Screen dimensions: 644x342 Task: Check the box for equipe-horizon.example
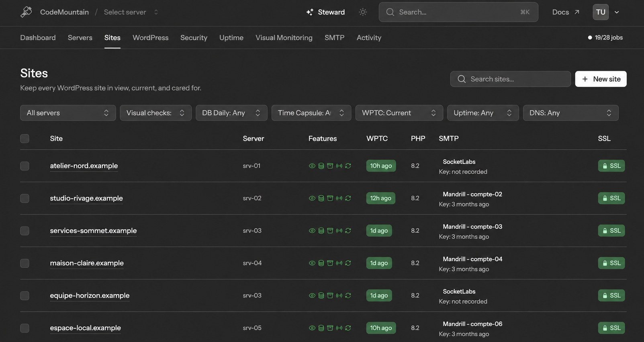point(25,296)
